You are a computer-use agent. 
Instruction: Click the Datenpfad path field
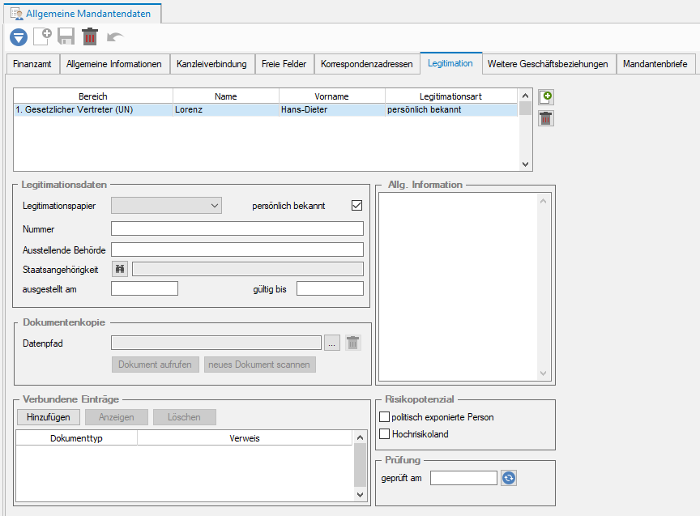click(217, 343)
